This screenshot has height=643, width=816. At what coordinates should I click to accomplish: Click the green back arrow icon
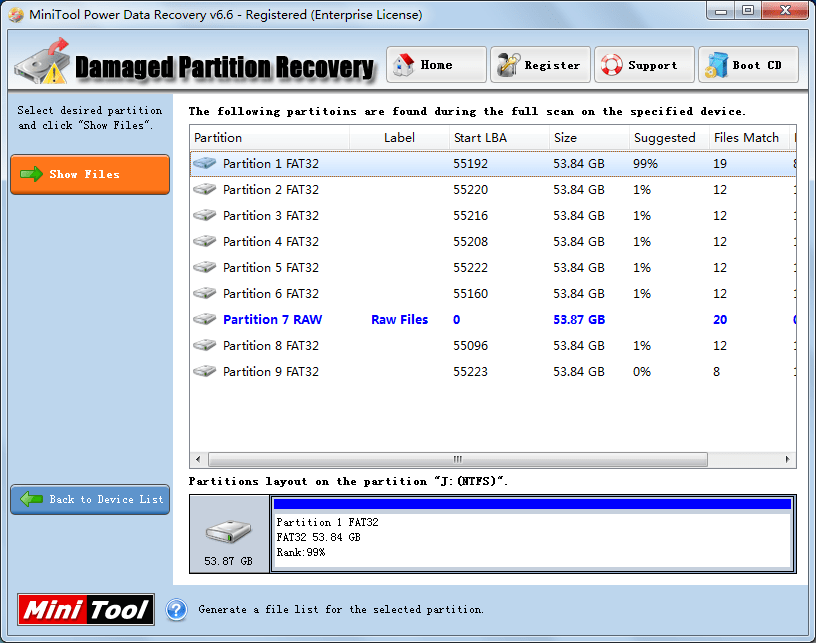31,499
